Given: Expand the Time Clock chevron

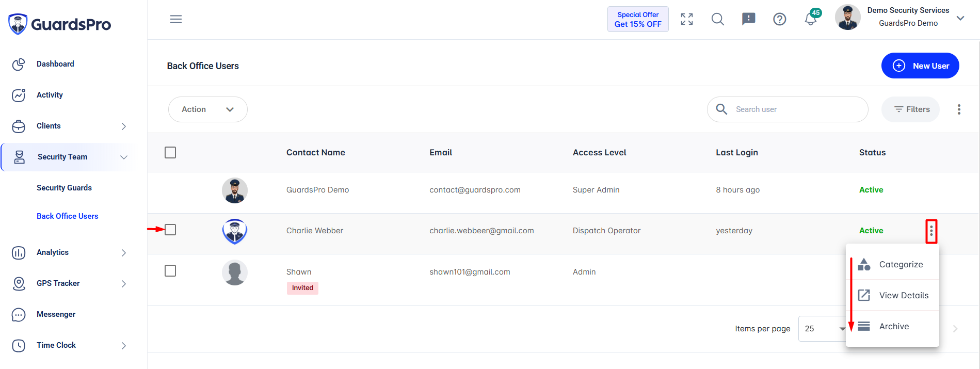Looking at the screenshot, I should tap(124, 346).
